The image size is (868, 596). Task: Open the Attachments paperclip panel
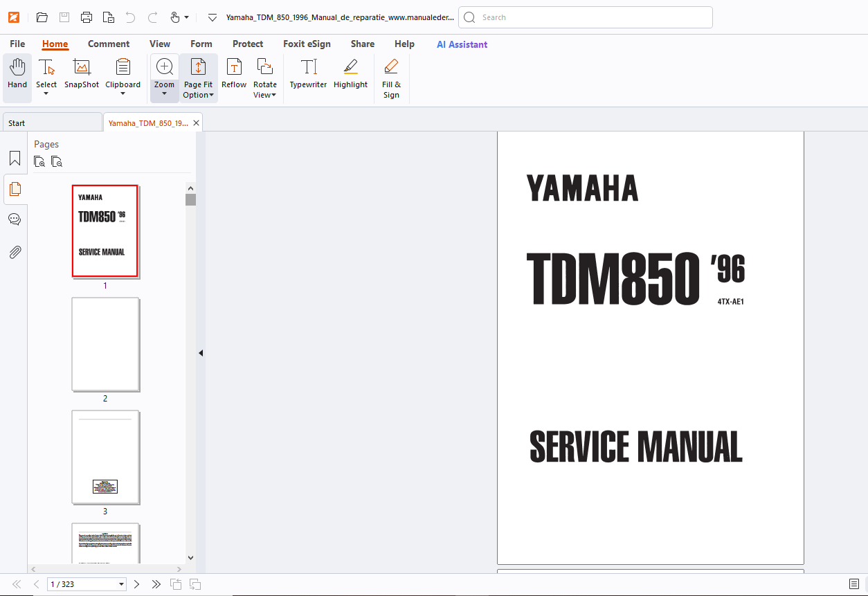coord(15,252)
